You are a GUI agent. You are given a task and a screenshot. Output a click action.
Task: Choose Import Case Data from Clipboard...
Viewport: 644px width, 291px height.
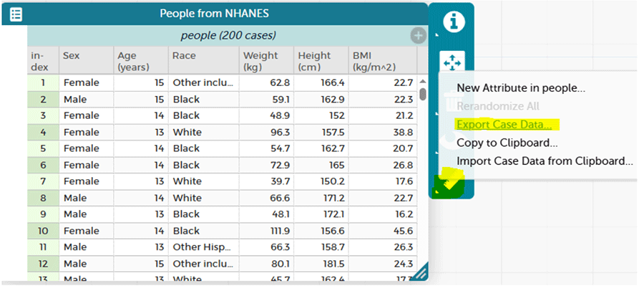click(x=545, y=161)
